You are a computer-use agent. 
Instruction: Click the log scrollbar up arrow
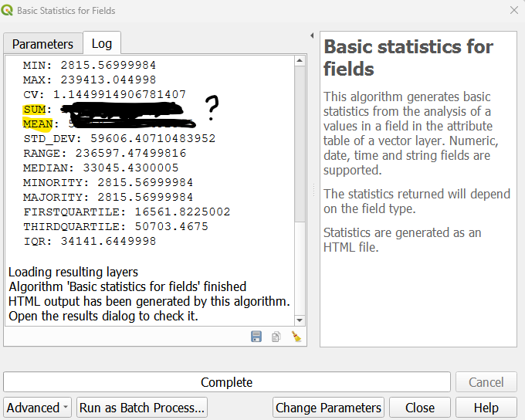(300, 63)
